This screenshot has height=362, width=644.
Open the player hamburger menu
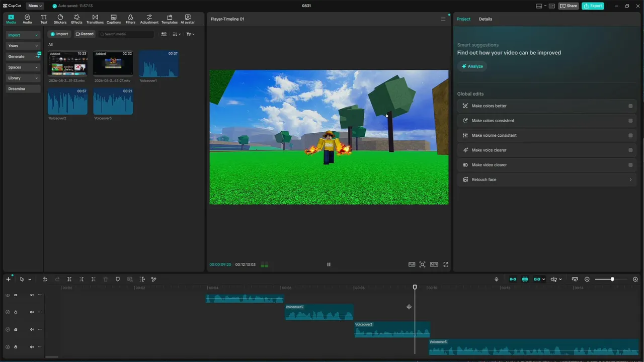point(443,19)
